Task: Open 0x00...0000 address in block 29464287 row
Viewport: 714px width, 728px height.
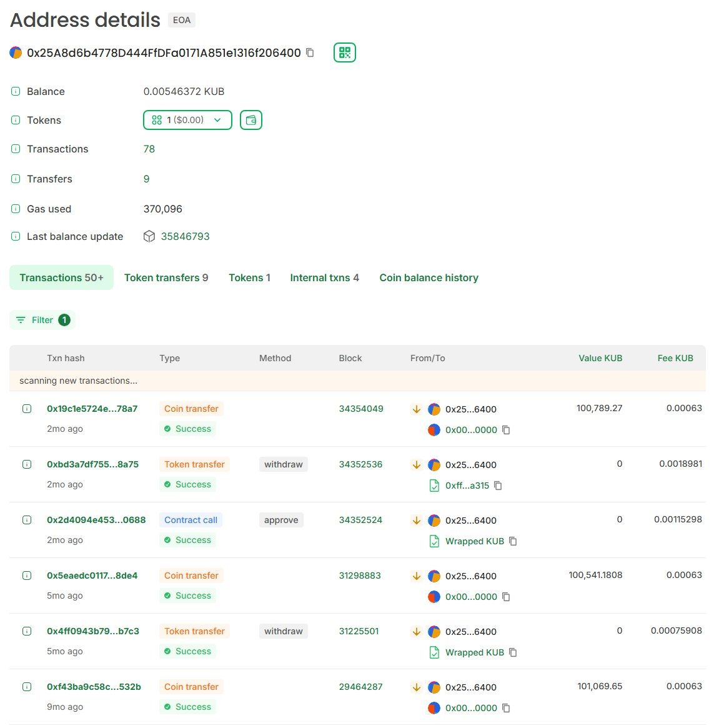Action: tap(471, 708)
